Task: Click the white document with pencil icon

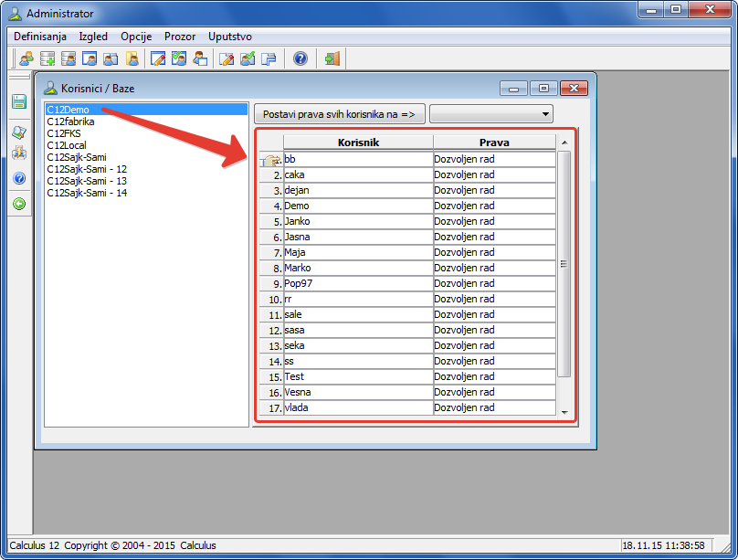Action: [227, 58]
